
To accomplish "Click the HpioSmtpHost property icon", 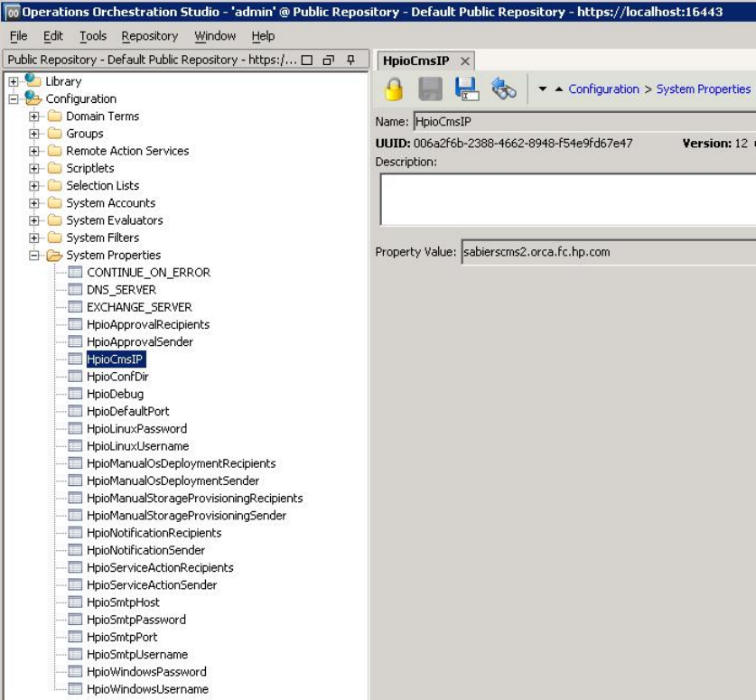I will (x=76, y=602).
